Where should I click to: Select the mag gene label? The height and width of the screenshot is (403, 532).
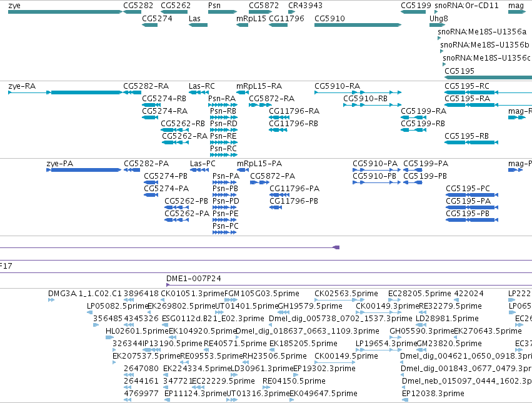point(516,6)
